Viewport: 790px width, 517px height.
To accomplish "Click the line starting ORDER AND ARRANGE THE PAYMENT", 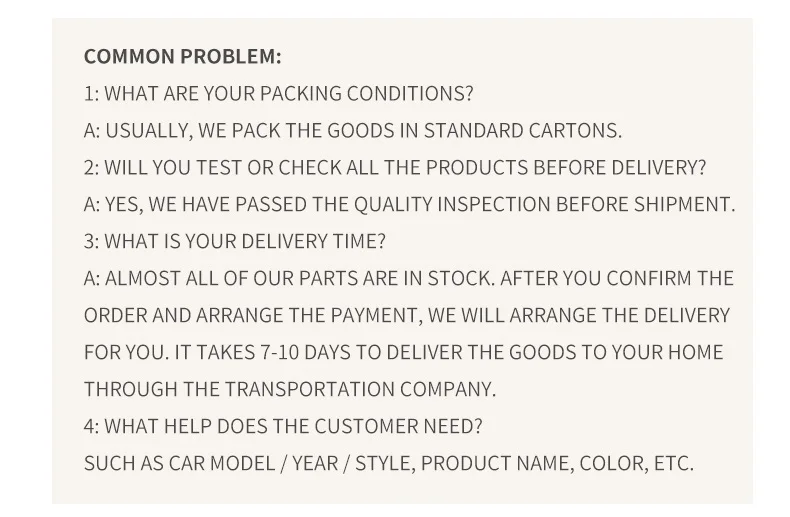I will [407, 315].
